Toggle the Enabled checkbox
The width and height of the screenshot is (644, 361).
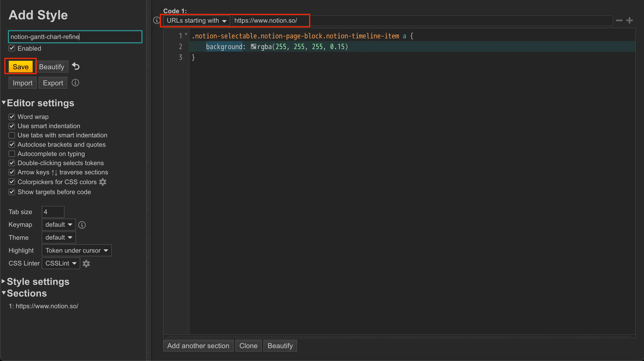(x=12, y=48)
